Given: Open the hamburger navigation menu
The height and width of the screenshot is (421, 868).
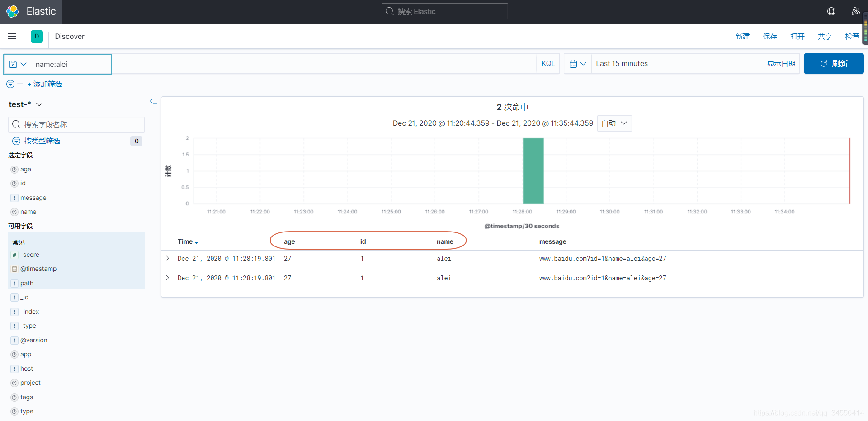Looking at the screenshot, I should tap(12, 36).
